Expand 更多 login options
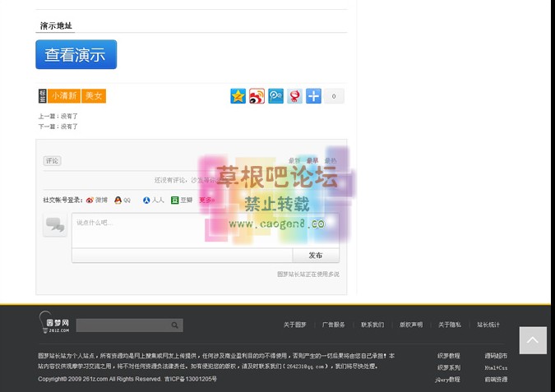 tap(206, 201)
